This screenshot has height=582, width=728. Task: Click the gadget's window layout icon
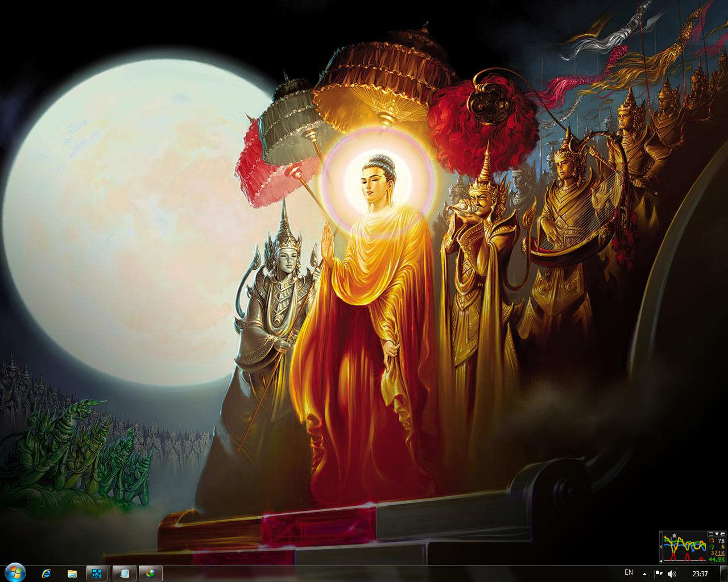pyautogui.click(x=722, y=534)
